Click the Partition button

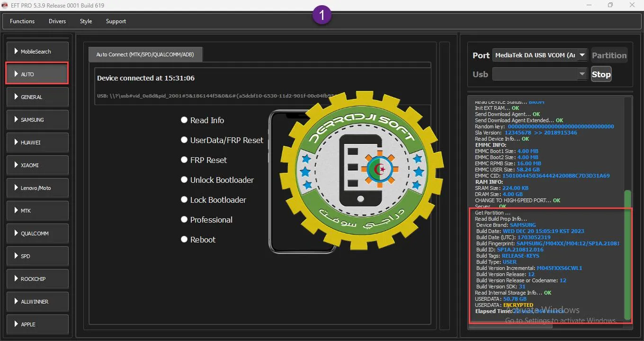[x=609, y=55]
